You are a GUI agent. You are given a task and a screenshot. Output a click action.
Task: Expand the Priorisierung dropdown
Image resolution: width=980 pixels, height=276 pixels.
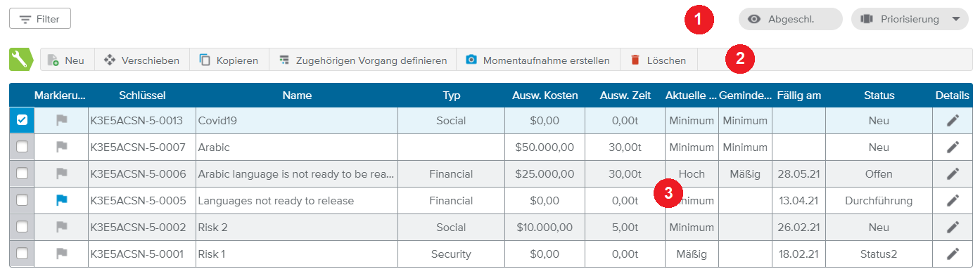[910, 19]
